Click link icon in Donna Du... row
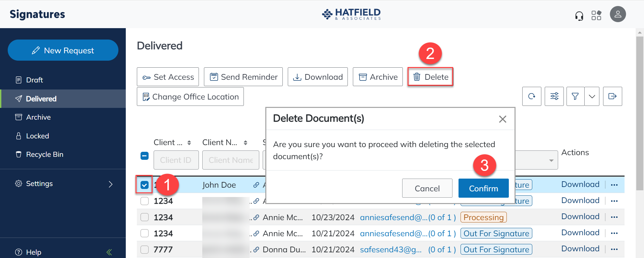 [256, 250]
